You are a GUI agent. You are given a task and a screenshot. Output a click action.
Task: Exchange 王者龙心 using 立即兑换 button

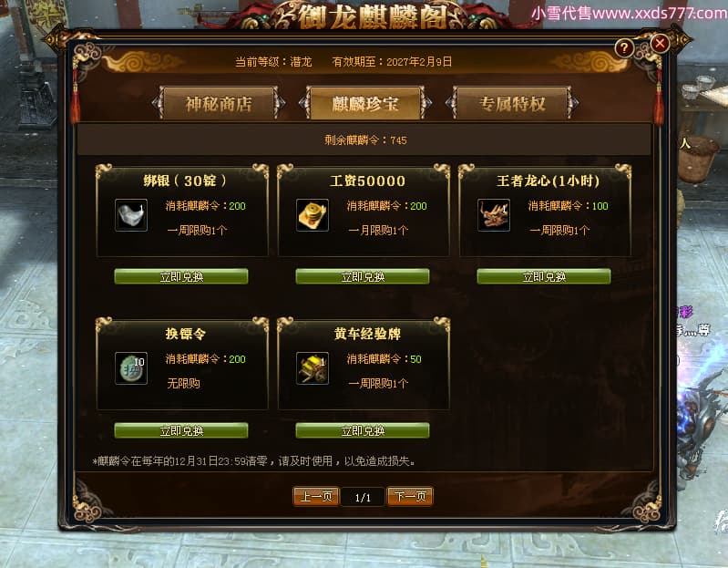[x=544, y=277]
